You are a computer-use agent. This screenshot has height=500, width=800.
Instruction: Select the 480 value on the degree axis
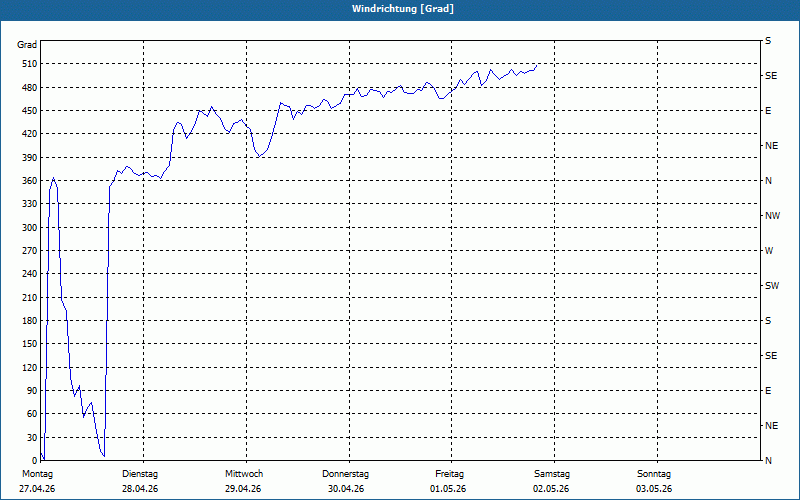(x=30, y=88)
